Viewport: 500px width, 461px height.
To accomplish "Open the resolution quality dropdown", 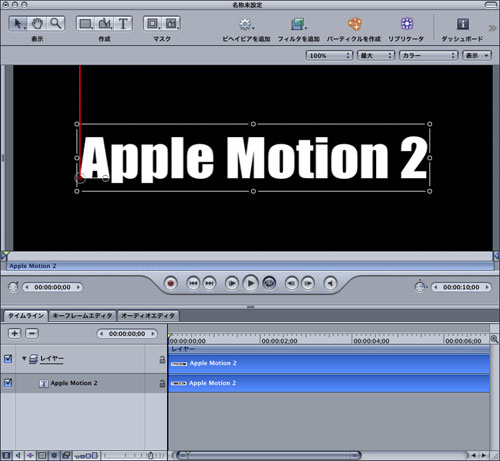I will pyautogui.click(x=376, y=55).
